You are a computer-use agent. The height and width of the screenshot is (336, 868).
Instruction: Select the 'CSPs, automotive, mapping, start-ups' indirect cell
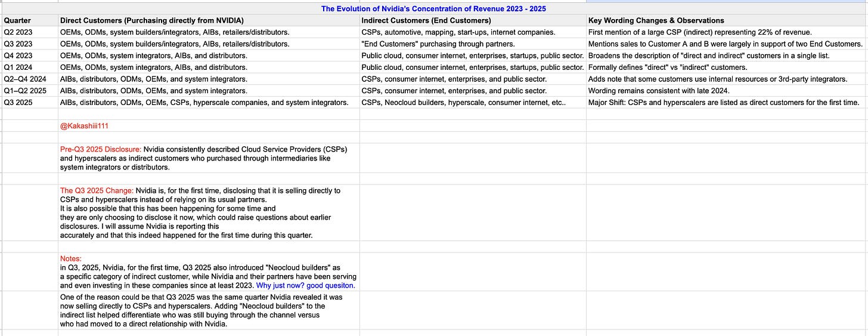pyautogui.click(x=473, y=32)
